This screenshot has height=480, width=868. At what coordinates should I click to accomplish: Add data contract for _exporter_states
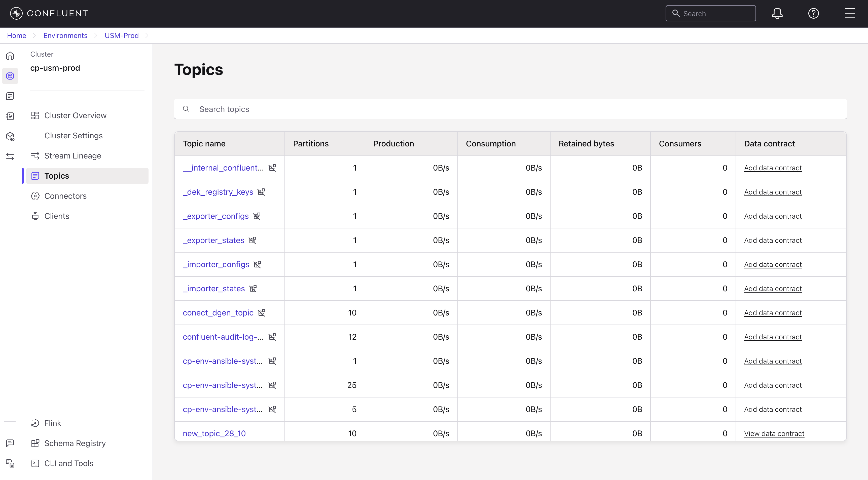773,240
